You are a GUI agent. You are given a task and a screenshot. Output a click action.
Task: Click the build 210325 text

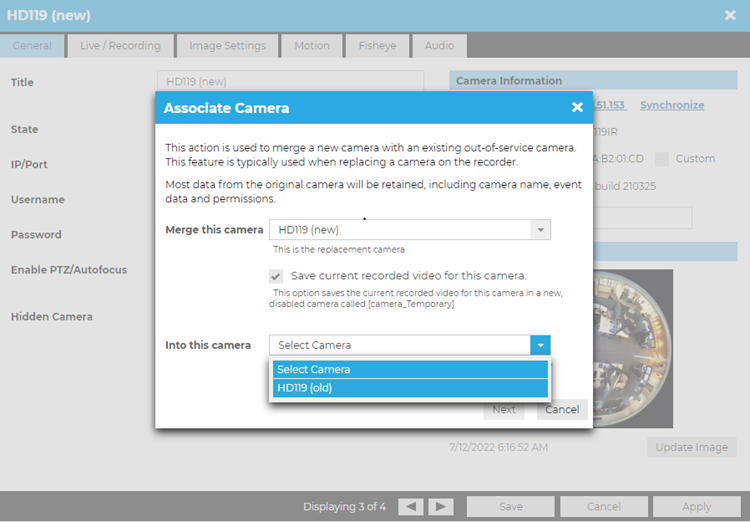tap(625, 186)
